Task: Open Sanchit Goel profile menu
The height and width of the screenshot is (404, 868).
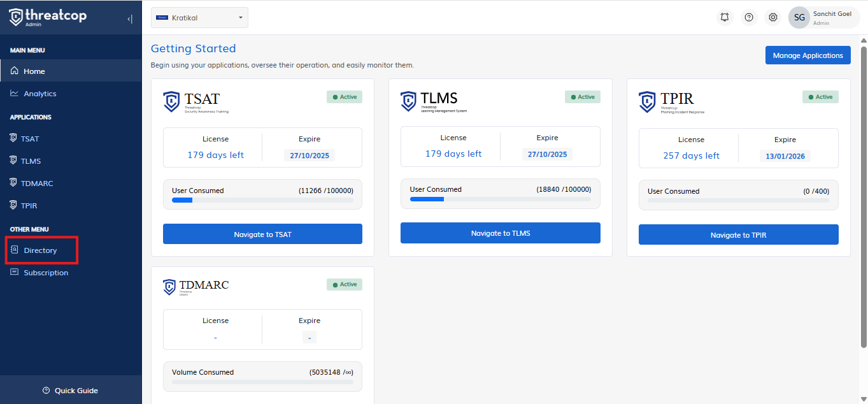Action: [x=832, y=18]
